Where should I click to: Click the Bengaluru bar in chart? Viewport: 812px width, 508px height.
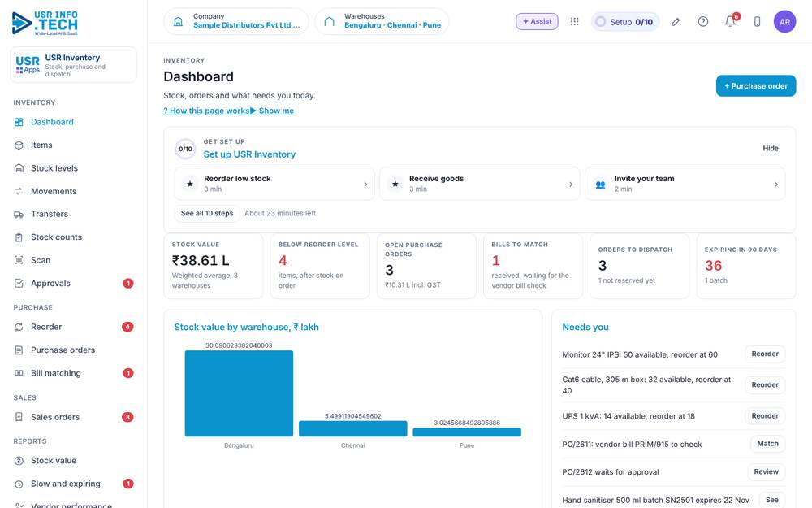pos(239,393)
